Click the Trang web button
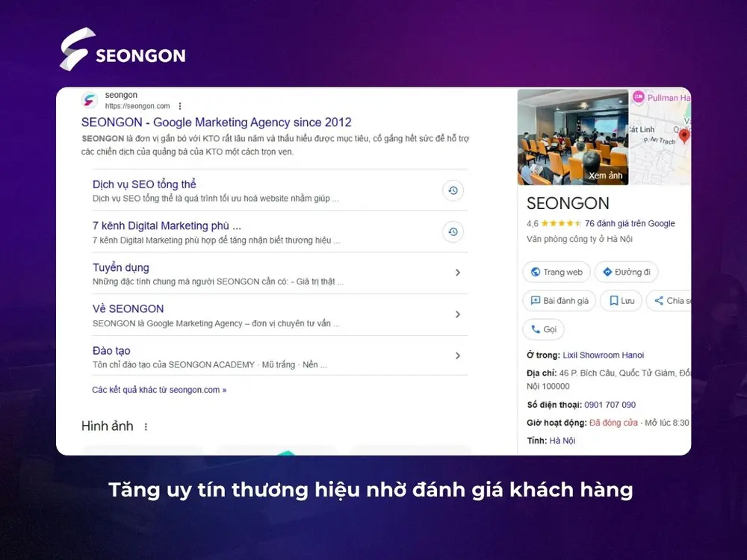Viewport: 747px width, 560px height. tap(557, 272)
